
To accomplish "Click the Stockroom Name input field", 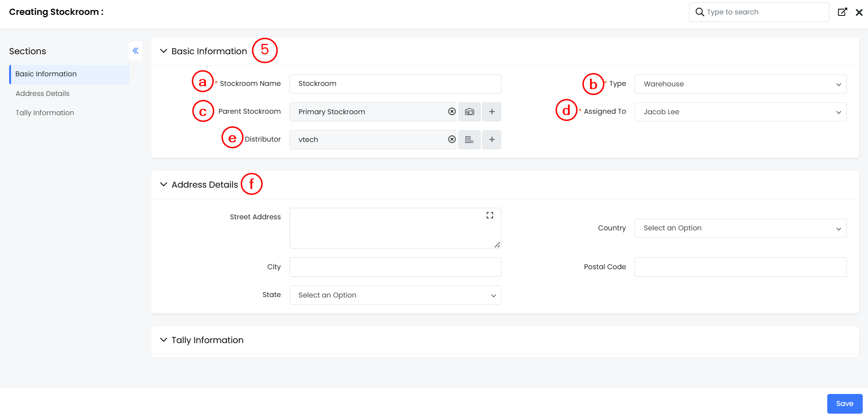I will point(395,84).
